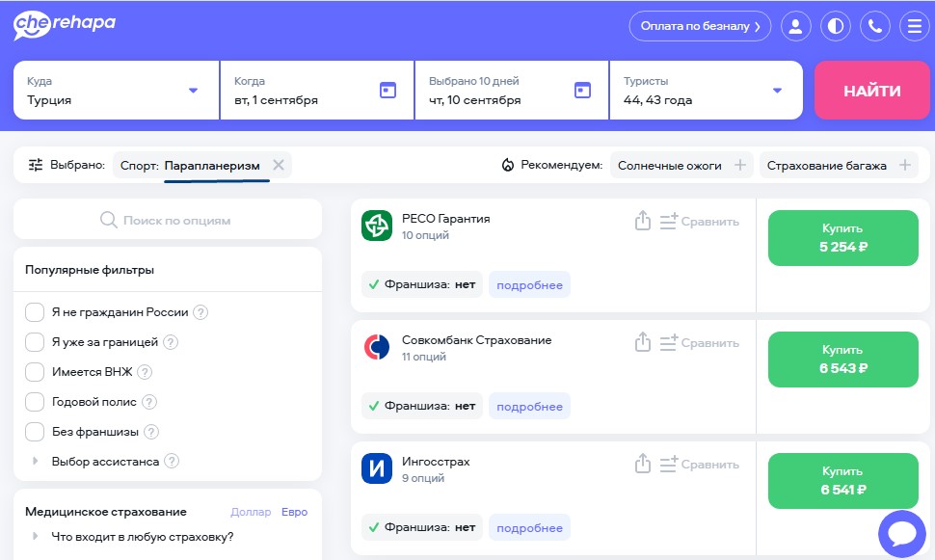Share the Совкомбанк Страхование offer
The width and height of the screenshot is (935, 560).
pos(643,342)
